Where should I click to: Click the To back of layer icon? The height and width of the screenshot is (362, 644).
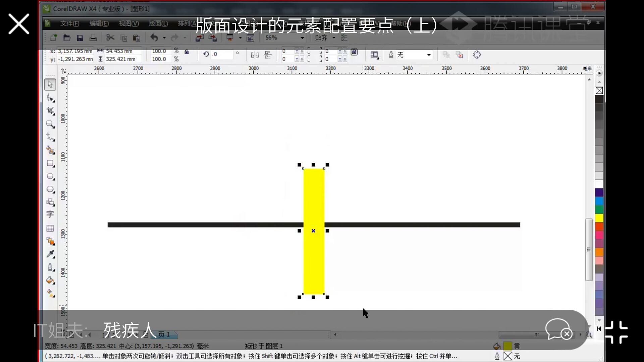click(459, 55)
